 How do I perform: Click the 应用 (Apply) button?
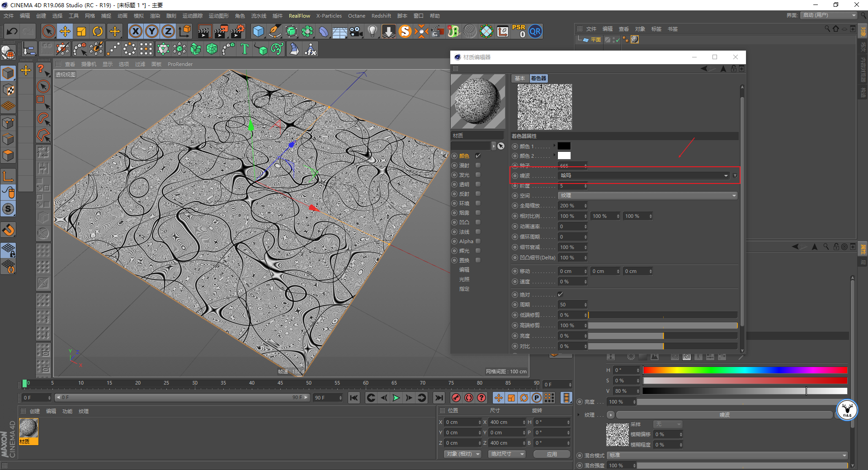552,454
